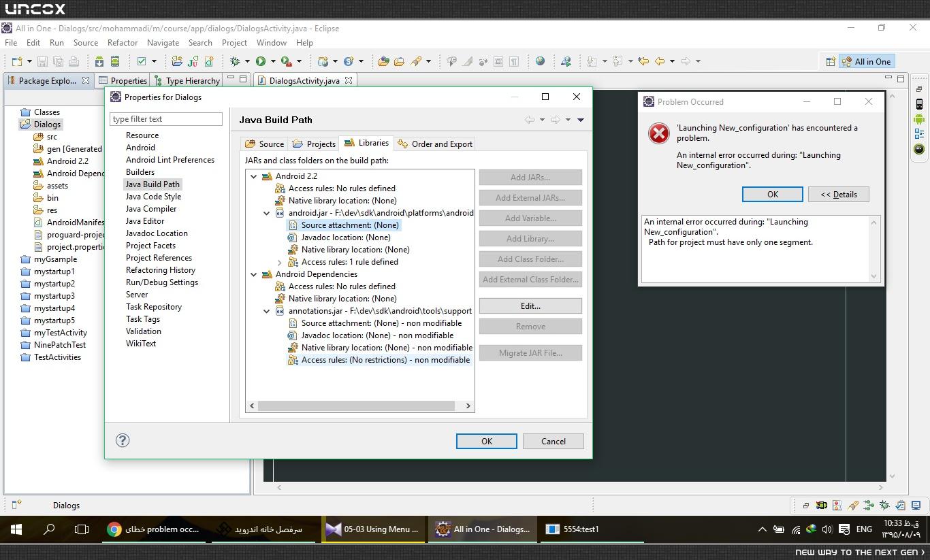Maximize the editor area pane
The image size is (930, 560).
coord(901,79)
